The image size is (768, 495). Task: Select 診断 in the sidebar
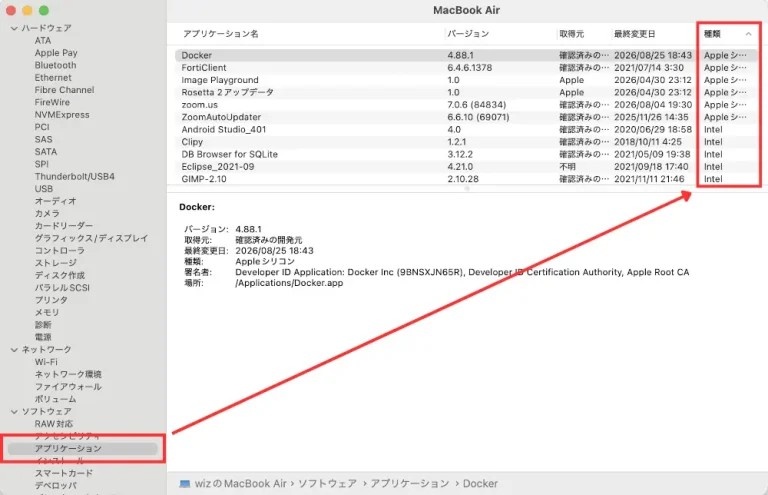43,325
